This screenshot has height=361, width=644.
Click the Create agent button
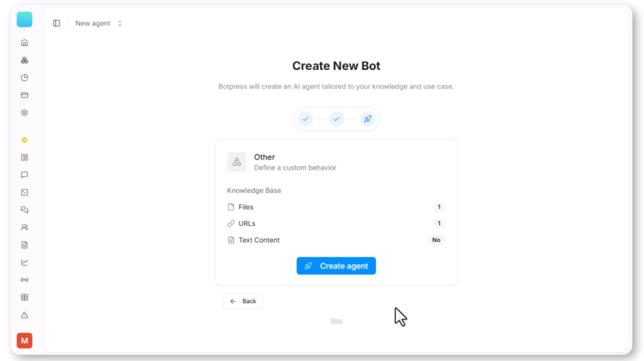coord(336,266)
